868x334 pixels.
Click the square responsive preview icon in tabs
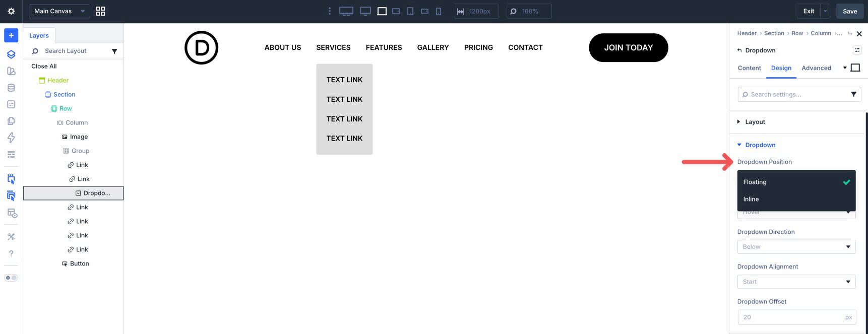[x=855, y=68]
